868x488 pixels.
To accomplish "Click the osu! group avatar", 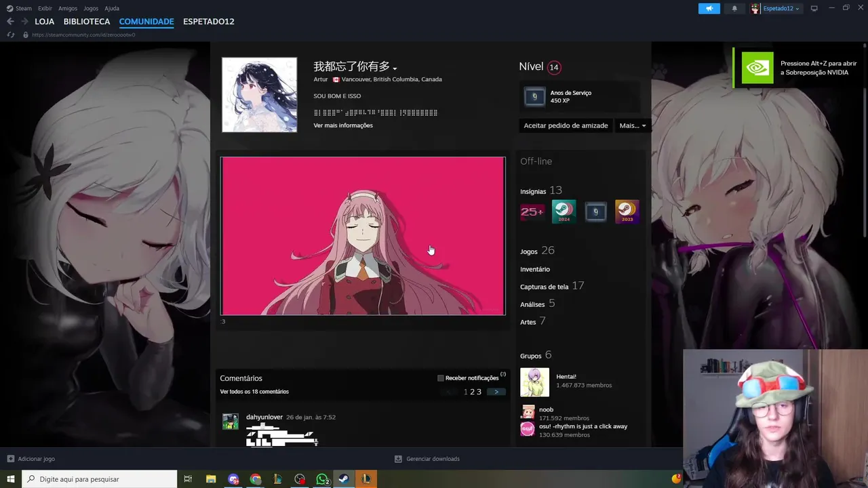I will pyautogui.click(x=527, y=429).
